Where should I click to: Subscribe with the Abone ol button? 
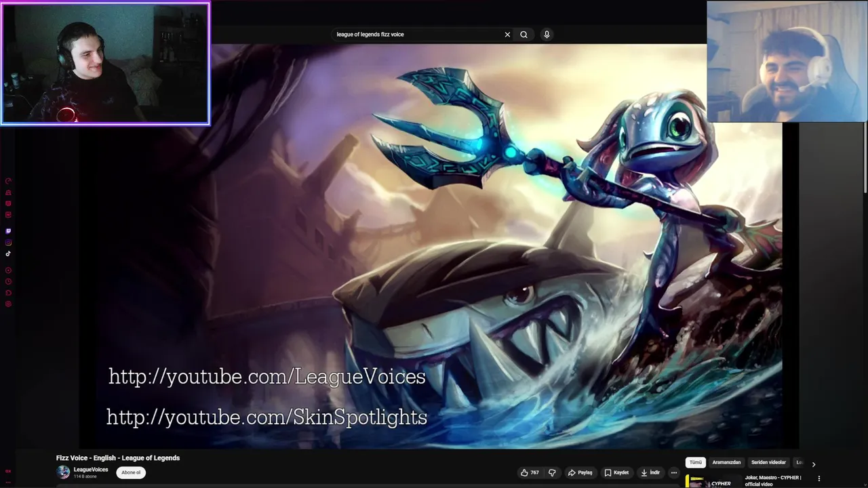131,472
